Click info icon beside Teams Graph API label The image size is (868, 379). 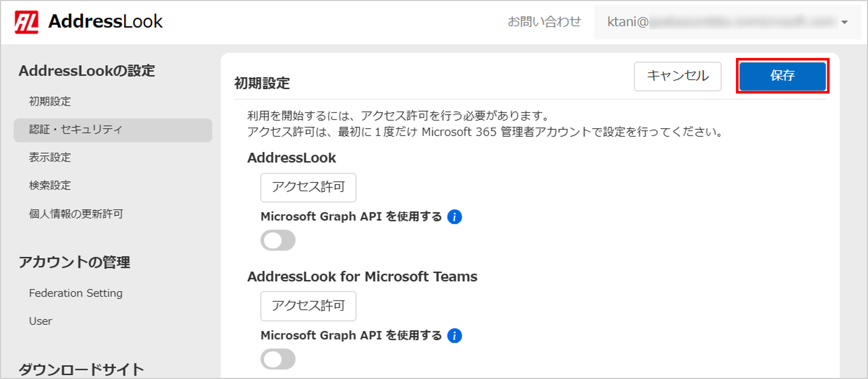[x=454, y=336]
